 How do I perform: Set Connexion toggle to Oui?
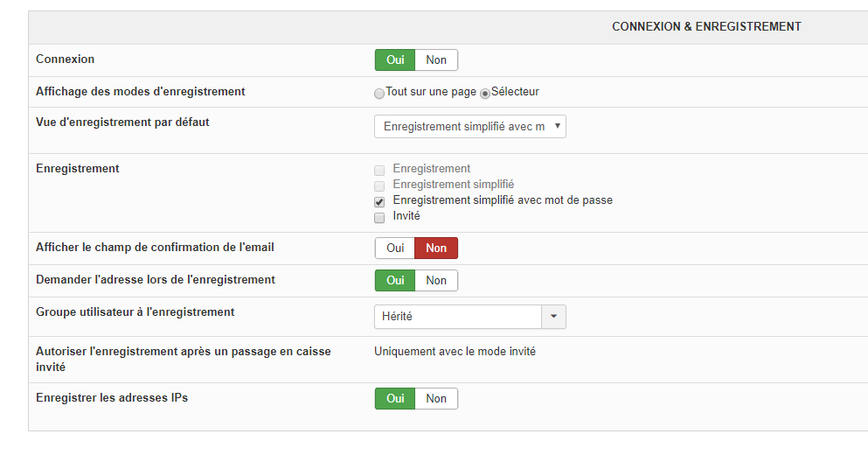click(x=395, y=59)
